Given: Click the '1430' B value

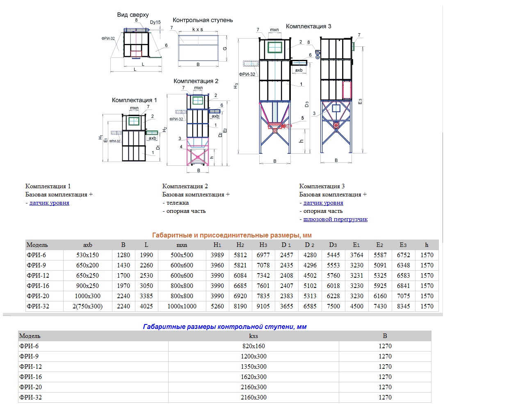Looking at the screenshot, I should click(x=123, y=265).
